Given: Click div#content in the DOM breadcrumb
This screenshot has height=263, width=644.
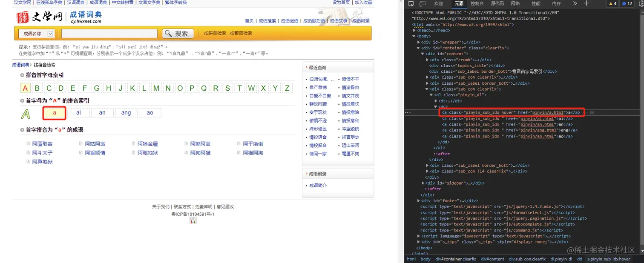Looking at the screenshot, I should [x=493, y=259].
